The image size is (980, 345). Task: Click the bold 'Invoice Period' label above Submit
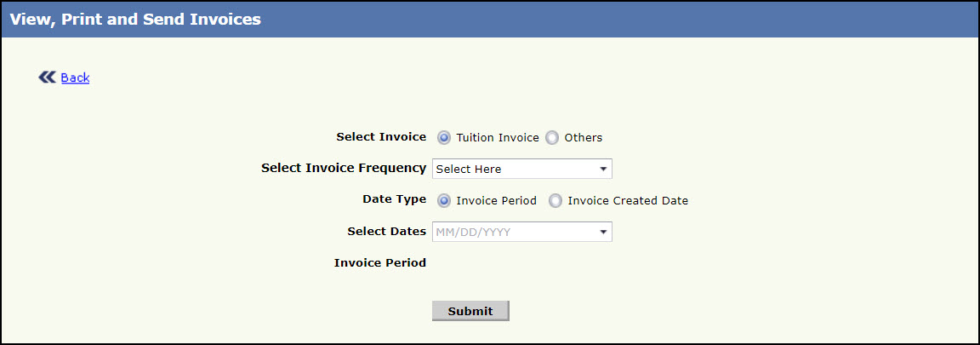380,262
